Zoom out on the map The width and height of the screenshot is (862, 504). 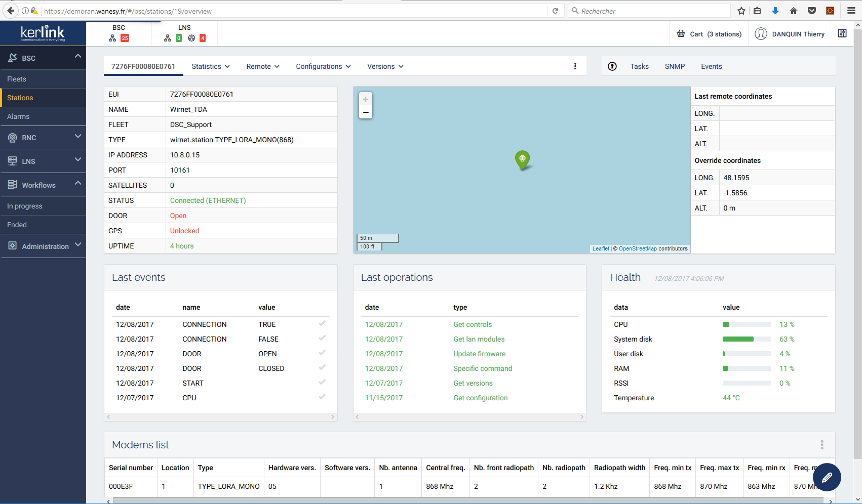point(365,112)
